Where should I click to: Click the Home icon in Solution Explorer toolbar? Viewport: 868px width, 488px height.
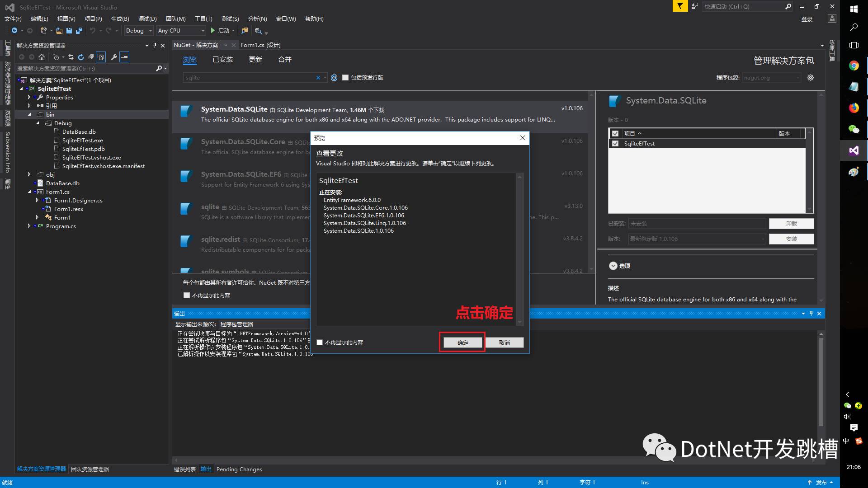pyautogui.click(x=42, y=57)
